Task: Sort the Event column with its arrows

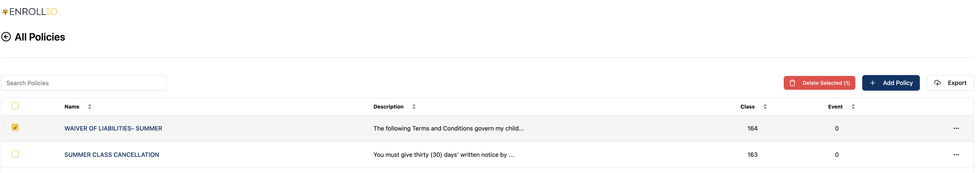Action: (x=853, y=107)
